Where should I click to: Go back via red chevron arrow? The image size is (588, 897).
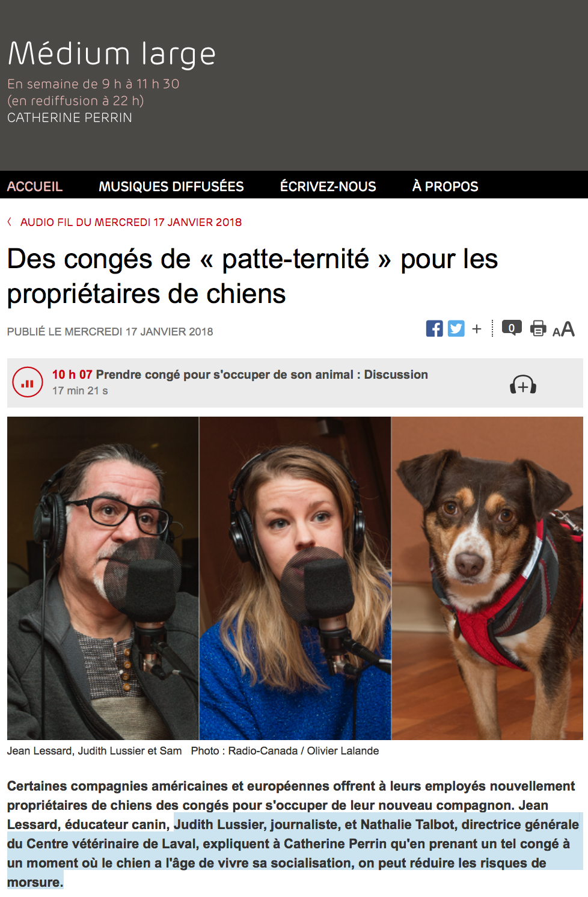coord(10,222)
